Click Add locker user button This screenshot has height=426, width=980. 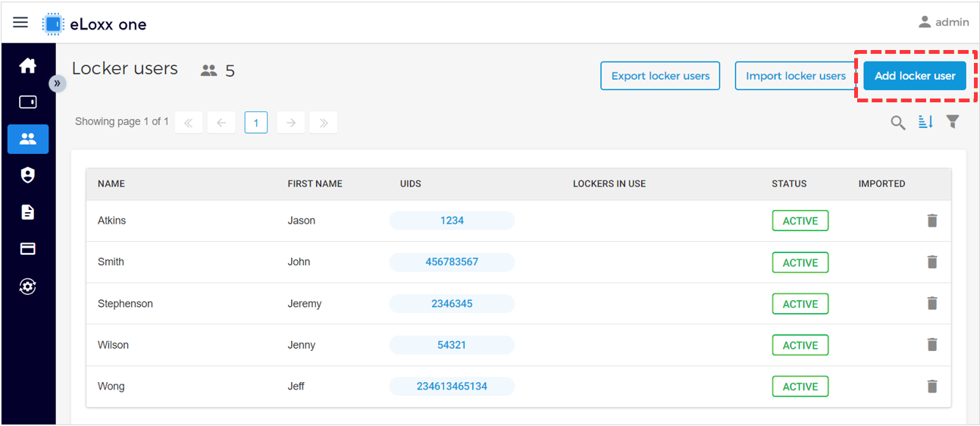(x=915, y=76)
